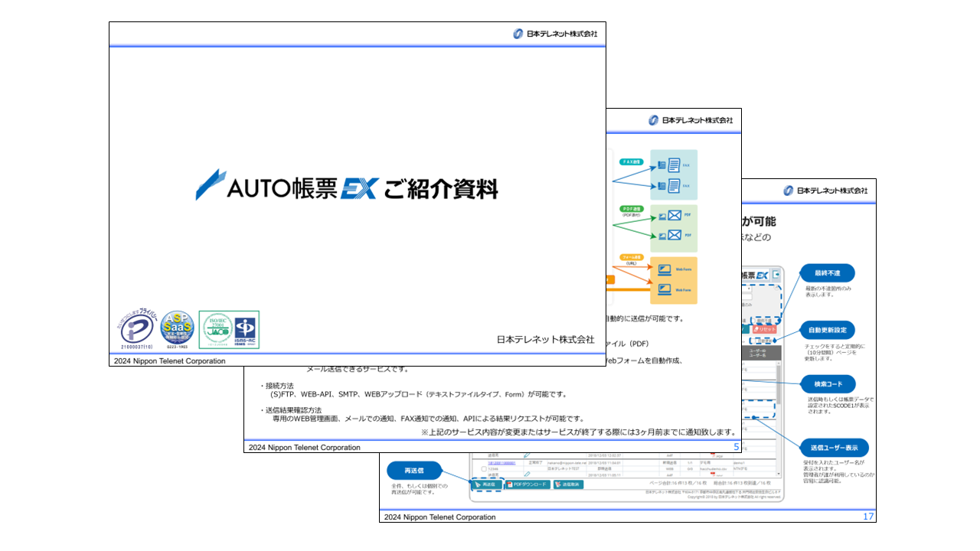
Task: Click page number 5
Action: (737, 446)
